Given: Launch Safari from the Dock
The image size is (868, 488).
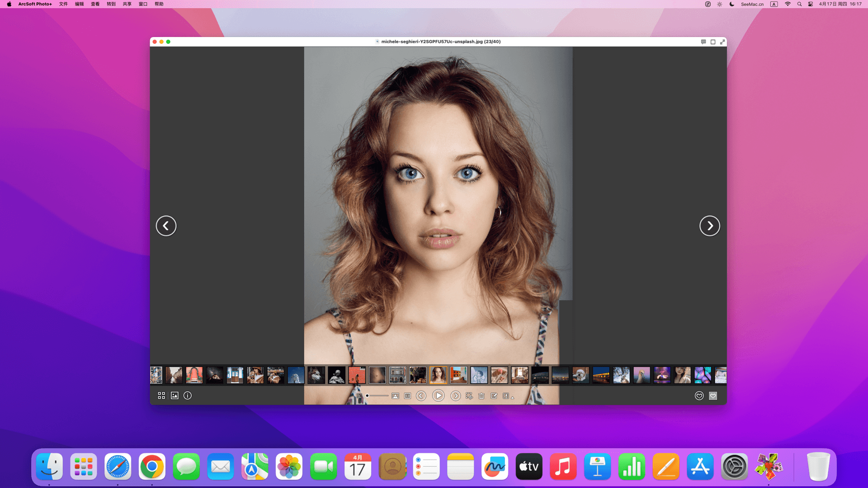Looking at the screenshot, I should click(118, 467).
